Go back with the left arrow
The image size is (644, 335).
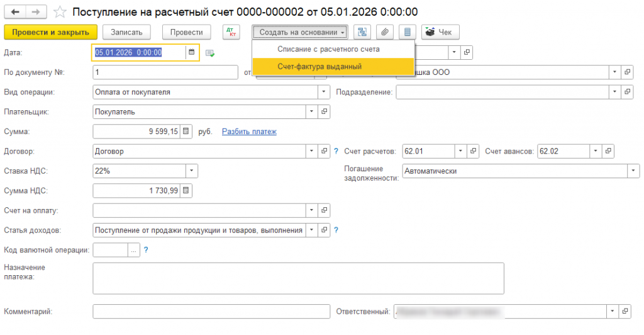pyautogui.click(x=15, y=12)
